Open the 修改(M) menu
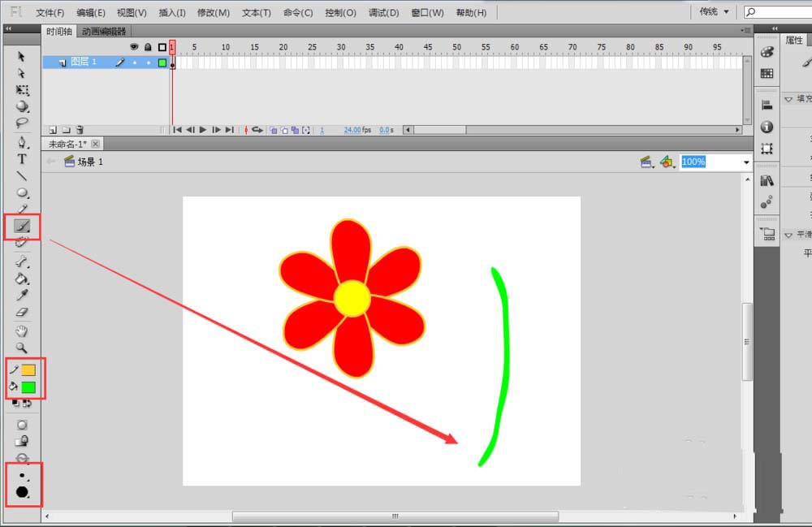 214,12
